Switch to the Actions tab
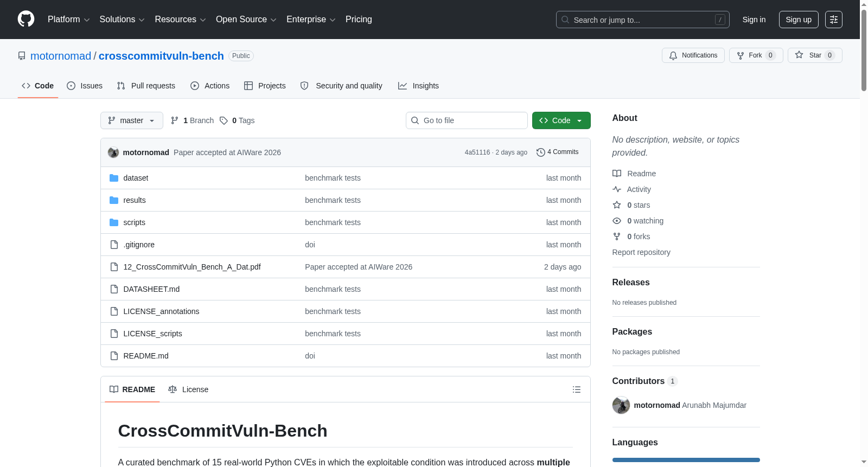Viewport: 868px width, 467px height. (210, 86)
